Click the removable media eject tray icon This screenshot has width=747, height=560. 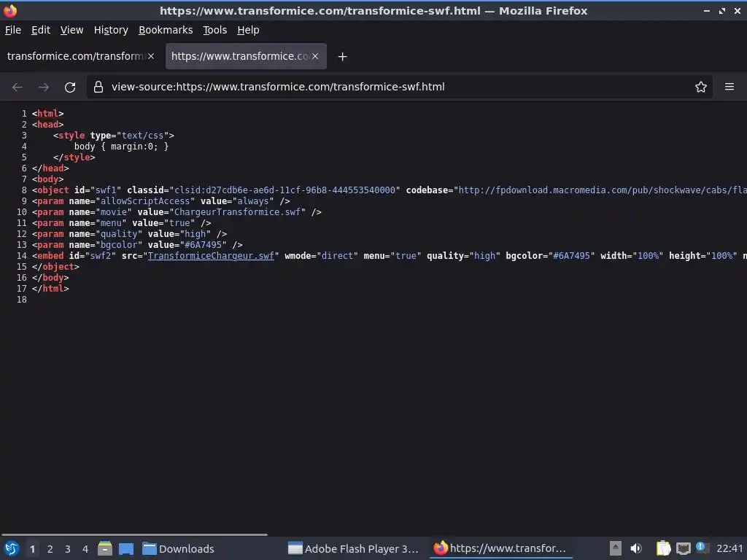pyautogui.click(x=616, y=548)
